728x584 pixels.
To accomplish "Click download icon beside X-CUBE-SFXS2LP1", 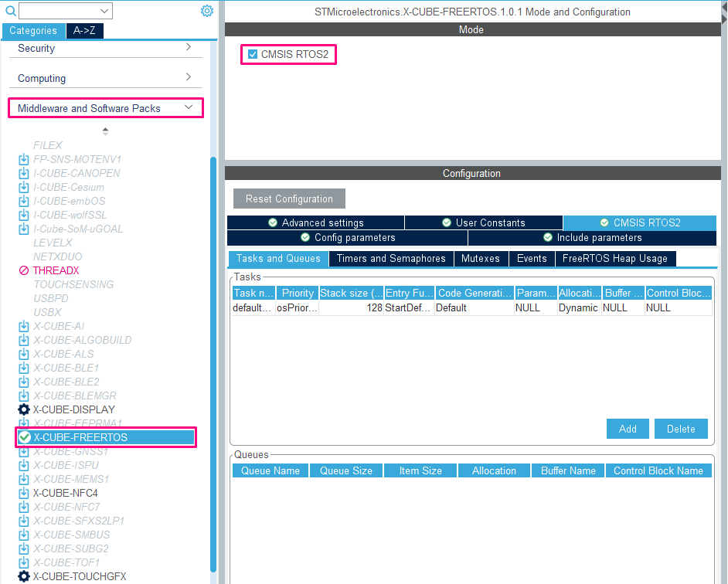I will pyautogui.click(x=24, y=521).
